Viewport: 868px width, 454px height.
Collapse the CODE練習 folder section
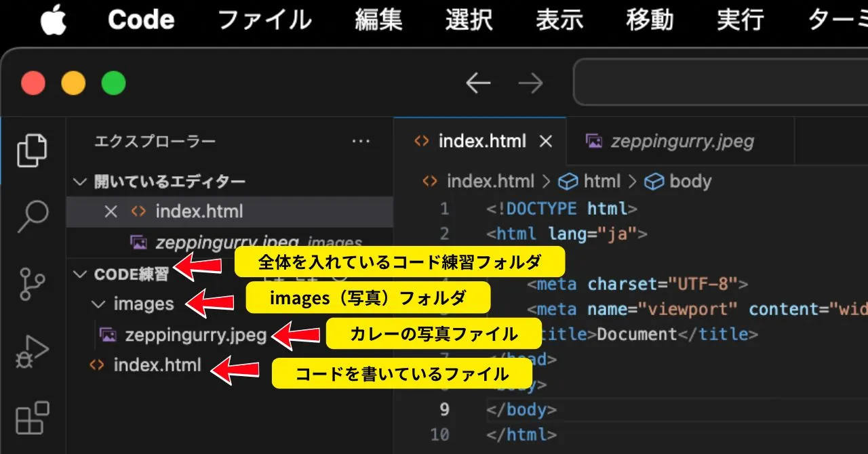coord(81,274)
